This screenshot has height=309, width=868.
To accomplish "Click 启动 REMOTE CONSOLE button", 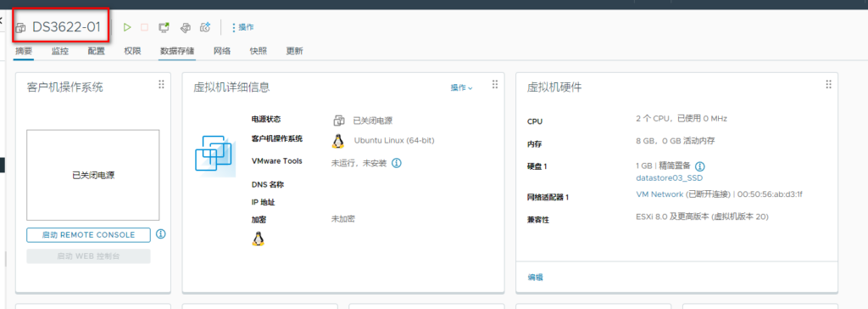I will point(88,235).
